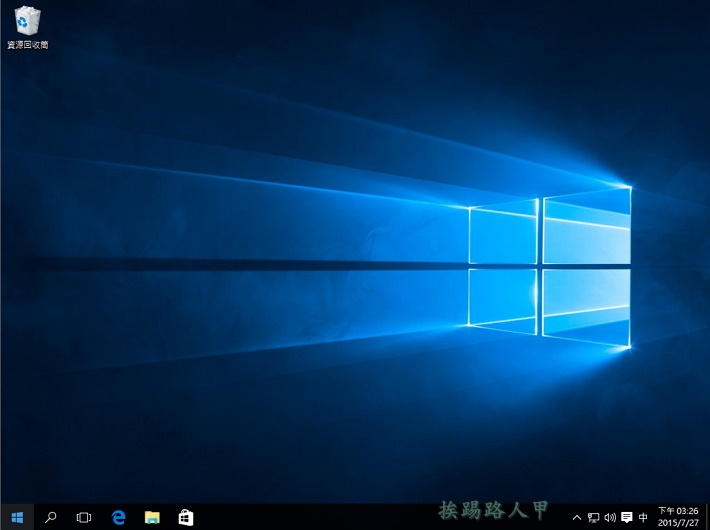Switch input method via 中 indicator
710x530 pixels.
(x=643, y=517)
